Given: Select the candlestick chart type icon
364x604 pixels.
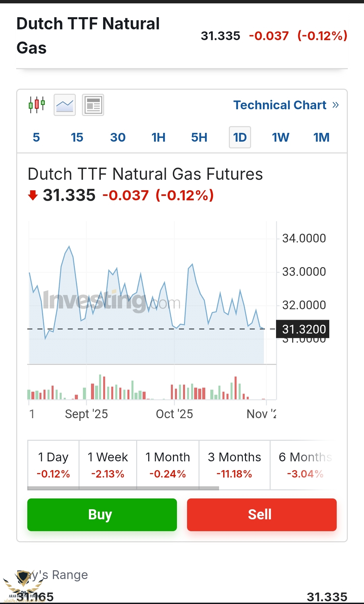Looking at the screenshot, I should (x=37, y=105).
